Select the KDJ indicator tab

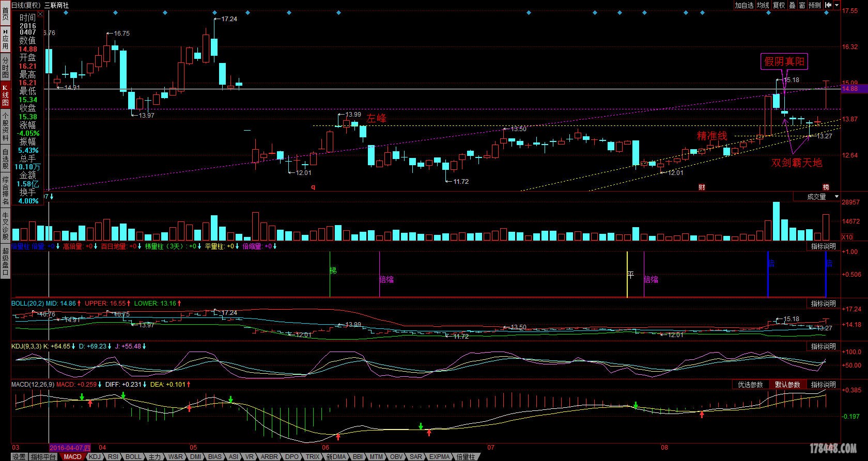click(95, 457)
